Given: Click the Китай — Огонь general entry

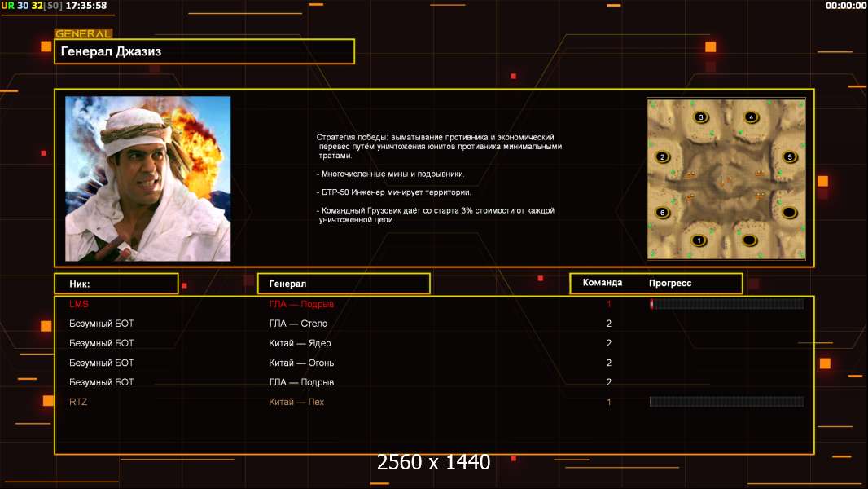Looking at the screenshot, I should 301,363.
